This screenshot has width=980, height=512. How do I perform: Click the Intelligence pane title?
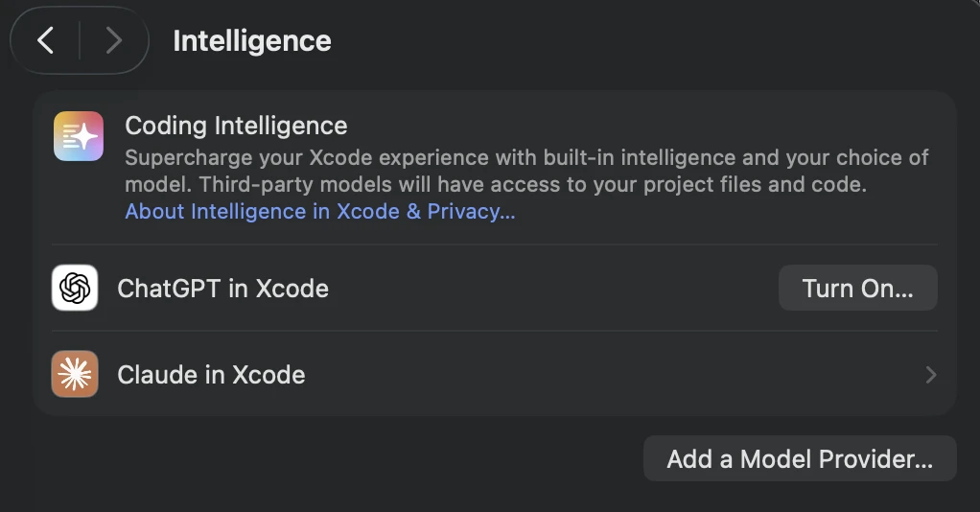[x=252, y=41]
